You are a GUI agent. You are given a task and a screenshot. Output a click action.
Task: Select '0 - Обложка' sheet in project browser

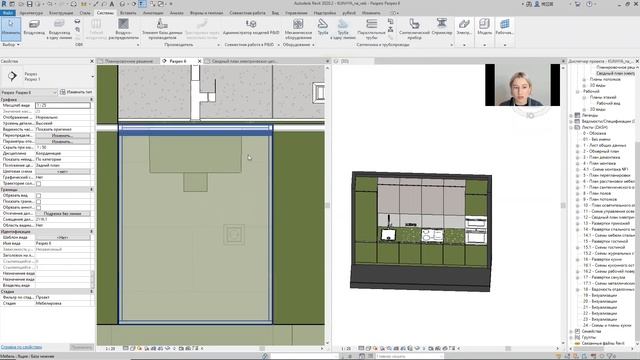[x=594, y=133]
